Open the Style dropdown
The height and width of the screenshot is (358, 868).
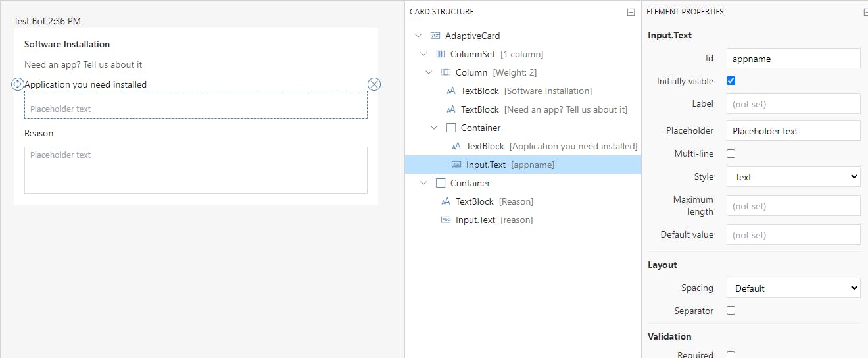[793, 177]
